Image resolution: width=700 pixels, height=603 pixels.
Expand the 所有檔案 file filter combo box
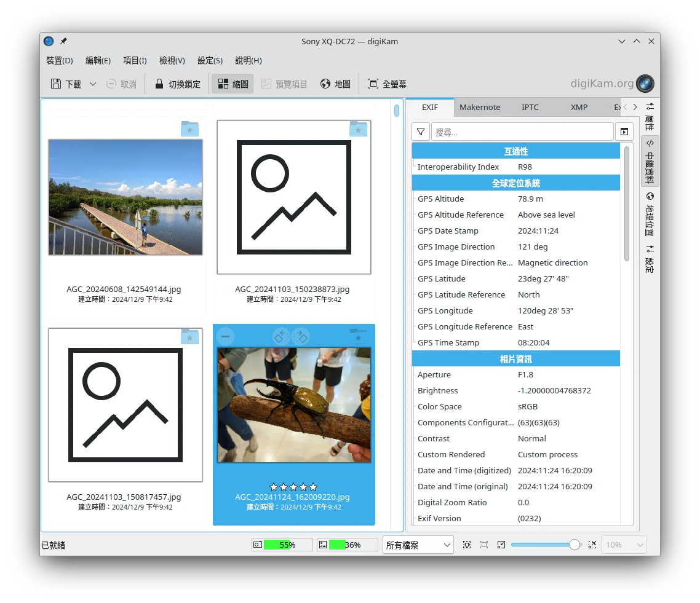click(418, 545)
